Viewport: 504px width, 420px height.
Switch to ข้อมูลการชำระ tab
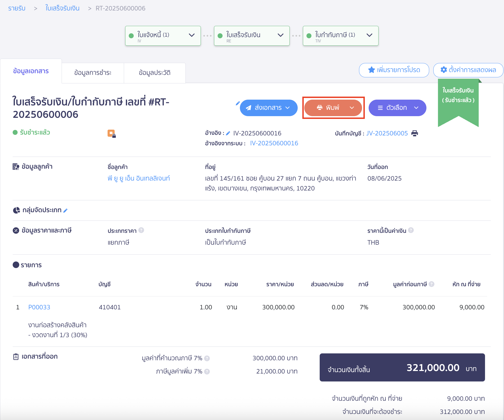[93, 73]
